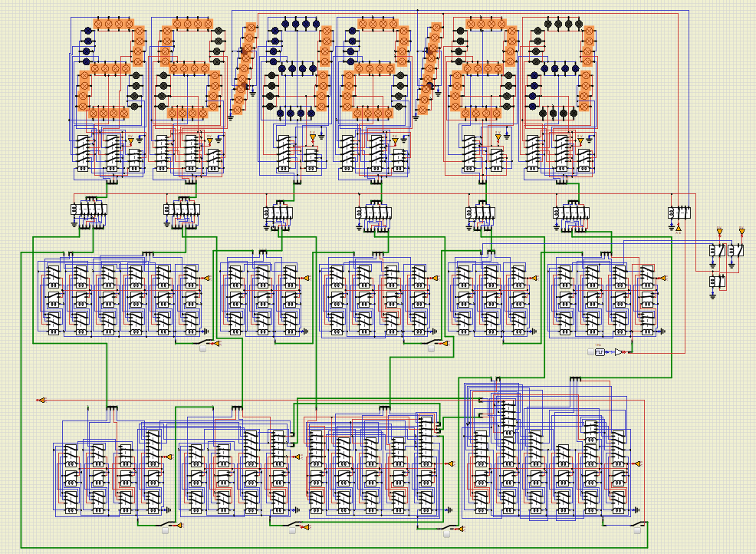Click the dark top segment of the third digit
Image resolution: width=756 pixels, height=554 pixels.
tap(295, 24)
